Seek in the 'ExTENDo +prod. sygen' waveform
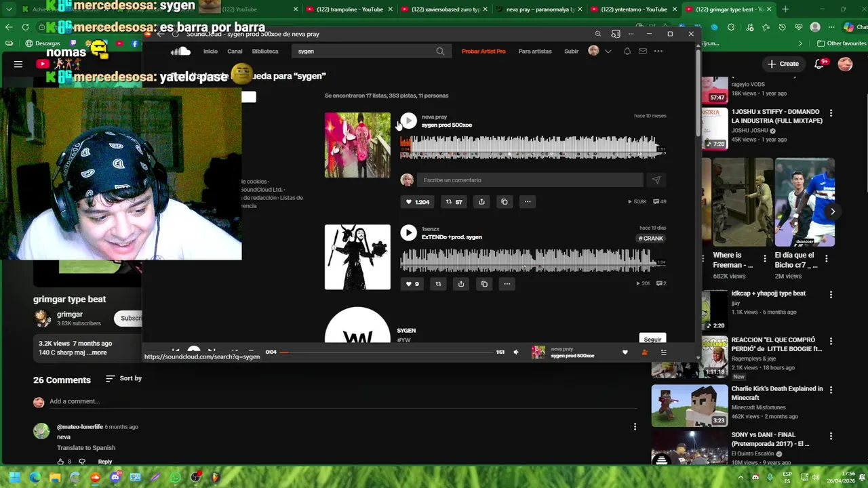The height and width of the screenshot is (488, 868). coord(532,260)
